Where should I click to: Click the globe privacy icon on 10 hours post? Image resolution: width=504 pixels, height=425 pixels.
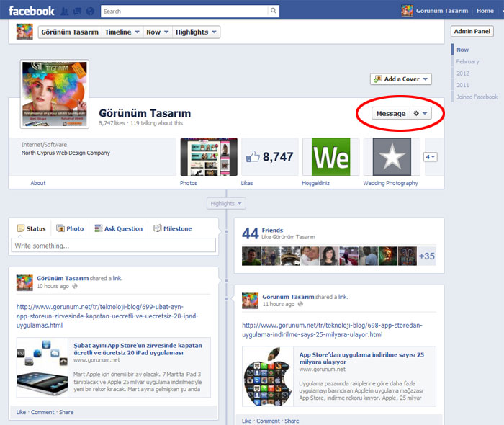coord(75,286)
